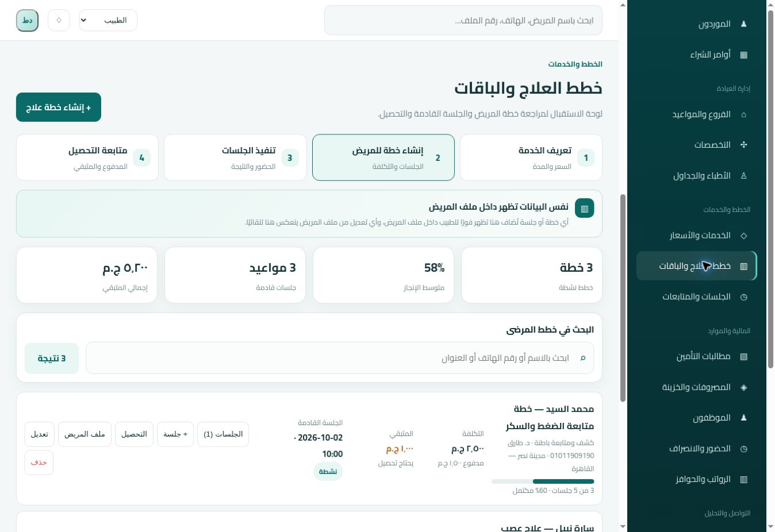
Task: Click the main content vertical scrollbar
Action: (623, 298)
